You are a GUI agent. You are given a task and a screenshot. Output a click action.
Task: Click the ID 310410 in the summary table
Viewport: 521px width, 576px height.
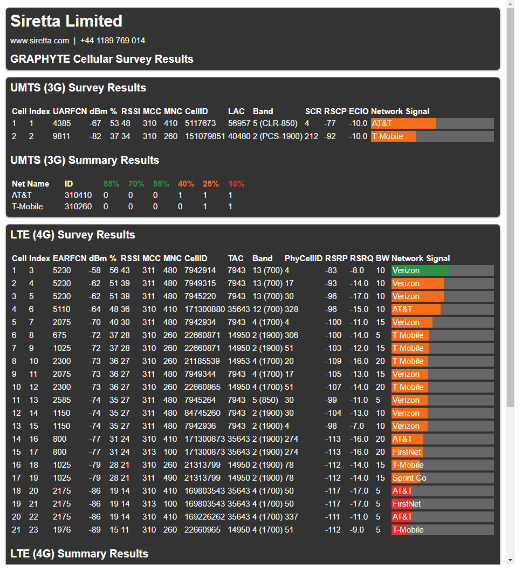[x=78, y=195]
